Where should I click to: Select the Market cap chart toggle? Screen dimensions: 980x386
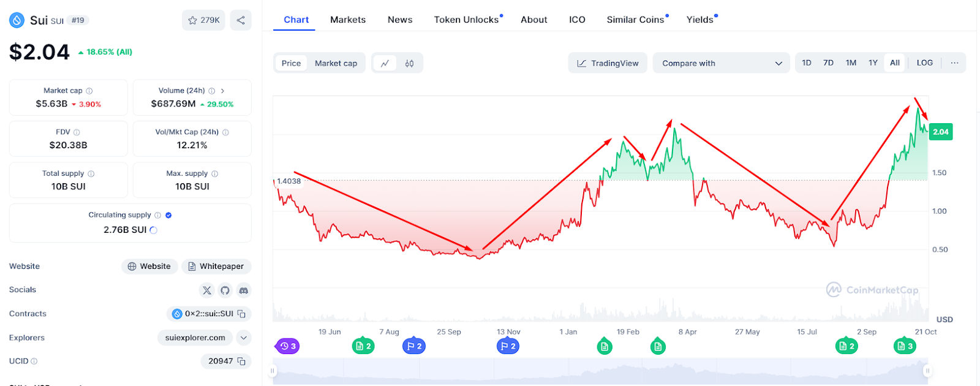336,63
